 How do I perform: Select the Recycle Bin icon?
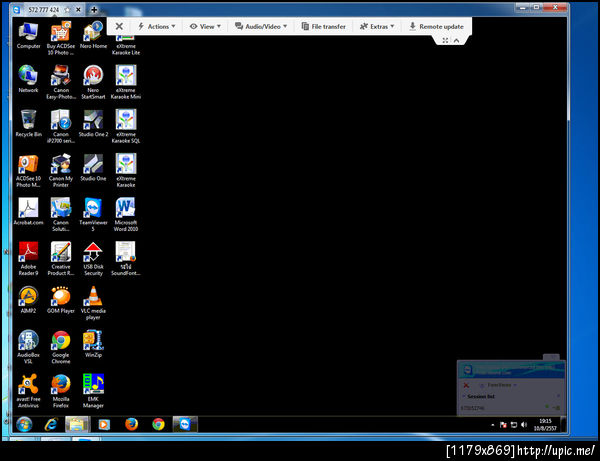(28, 123)
